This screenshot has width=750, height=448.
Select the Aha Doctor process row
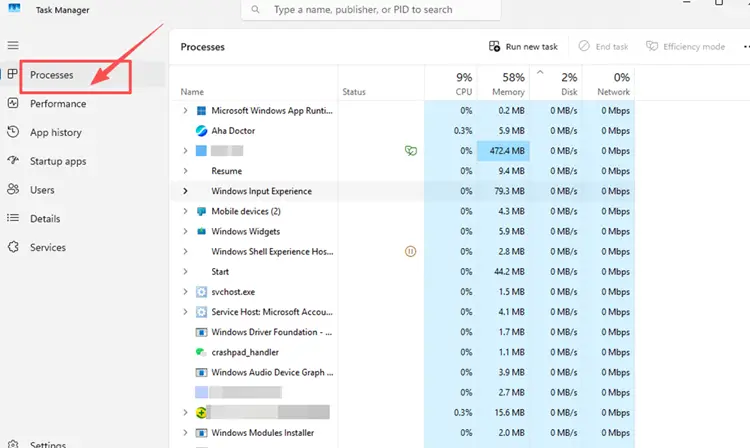(x=403, y=131)
